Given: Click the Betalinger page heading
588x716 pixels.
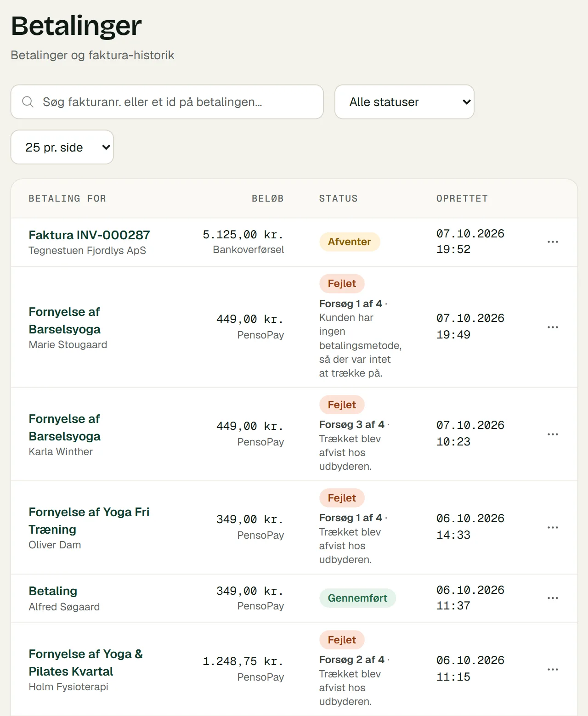Looking at the screenshot, I should coord(76,26).
